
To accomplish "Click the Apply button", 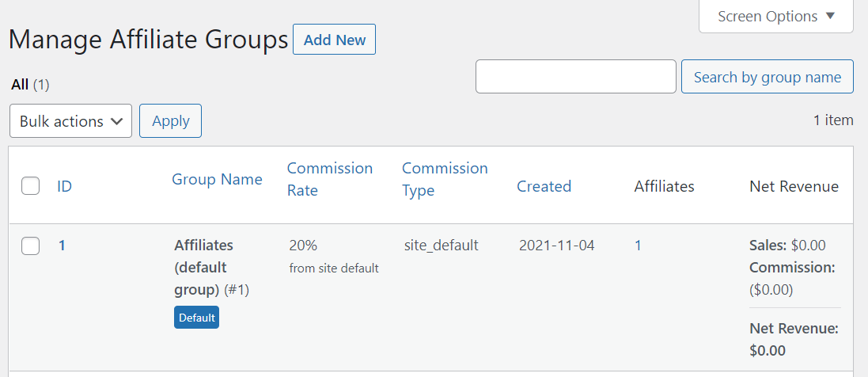I will pos(170,121).
